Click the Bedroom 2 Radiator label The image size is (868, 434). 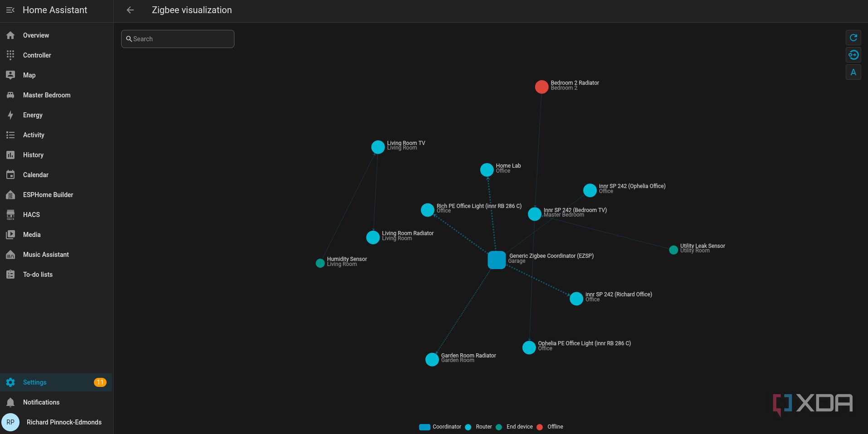(575, 83)
